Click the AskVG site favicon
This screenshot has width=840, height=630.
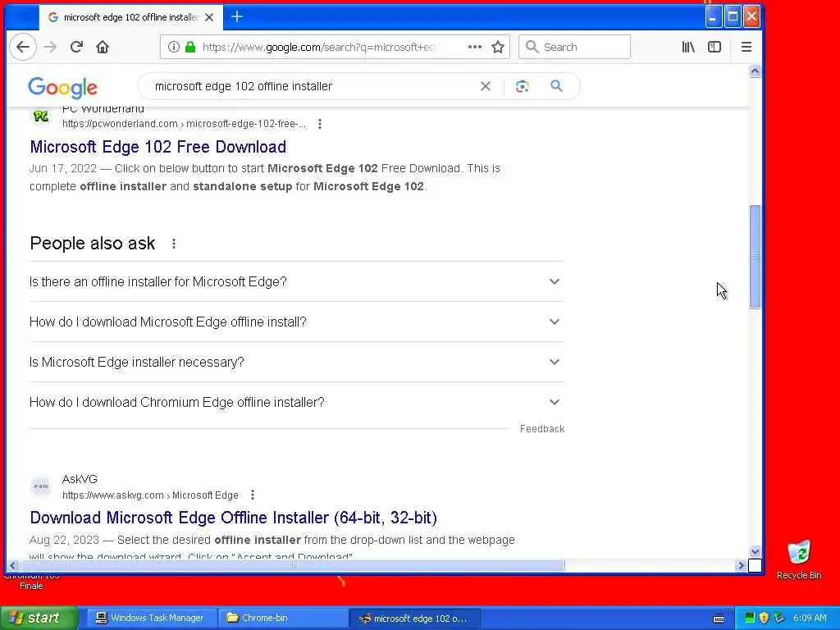coord(41,486)
